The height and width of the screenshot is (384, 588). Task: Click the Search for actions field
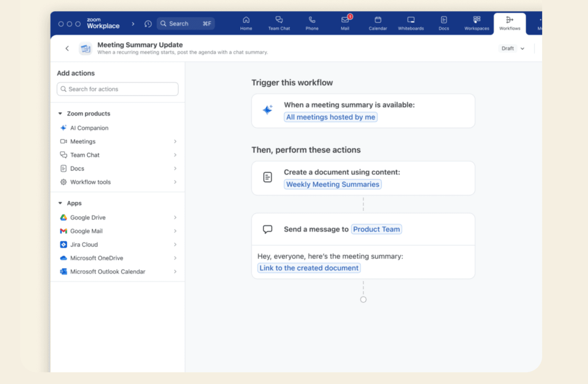click(118, 89)
